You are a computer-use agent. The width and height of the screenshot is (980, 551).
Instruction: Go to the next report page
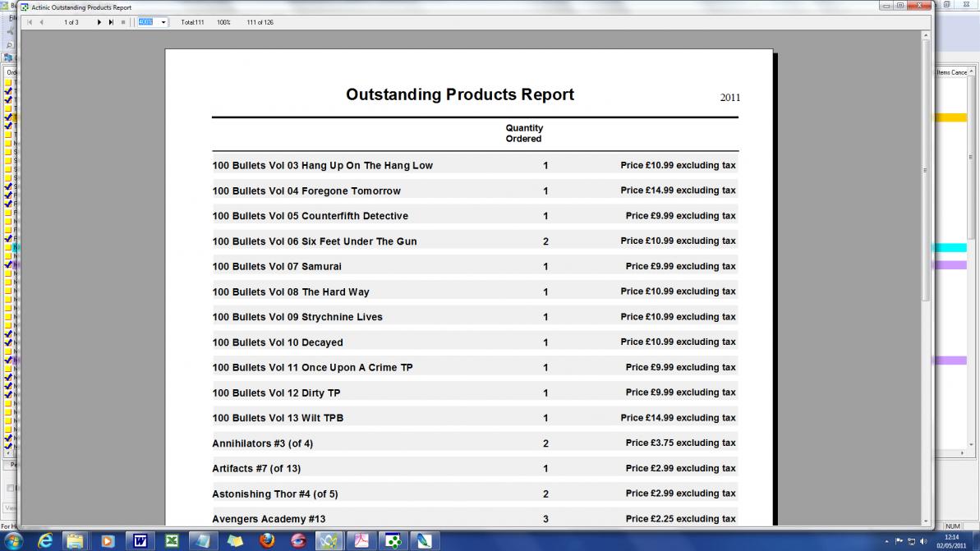click(99, 22)
